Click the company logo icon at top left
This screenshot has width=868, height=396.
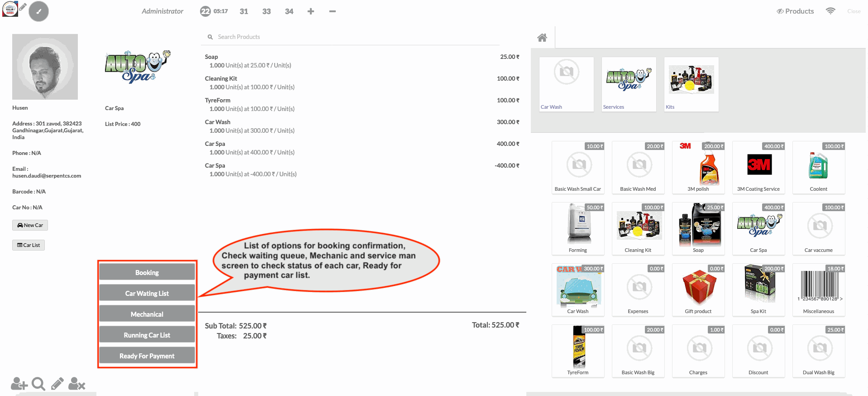click(10, 9)
